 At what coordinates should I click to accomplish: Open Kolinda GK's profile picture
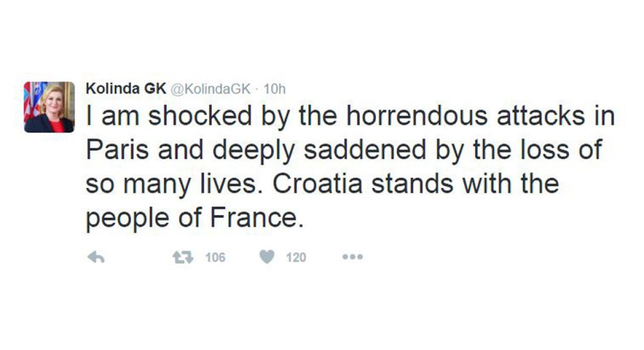tap(49, 107)
